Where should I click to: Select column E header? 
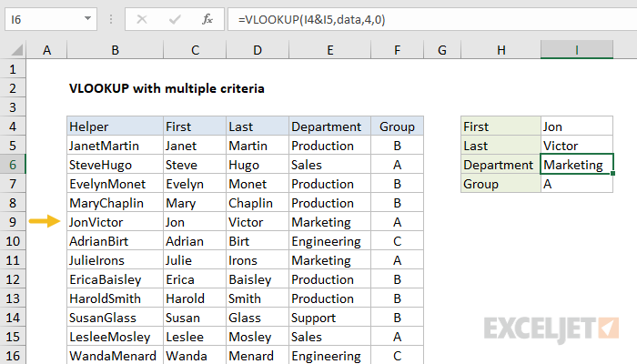click(x=329, y=50)
